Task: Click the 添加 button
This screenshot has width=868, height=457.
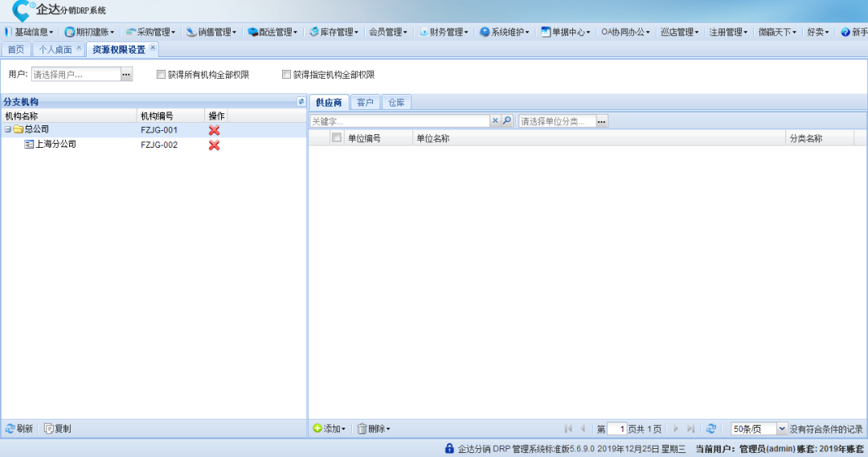Action: click(x=330, y=429)
